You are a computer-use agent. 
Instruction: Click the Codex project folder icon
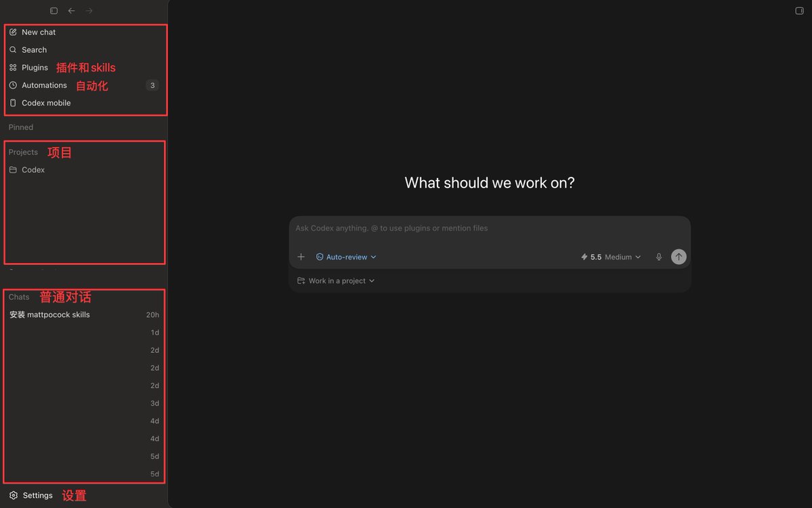(x=13, y=170)
